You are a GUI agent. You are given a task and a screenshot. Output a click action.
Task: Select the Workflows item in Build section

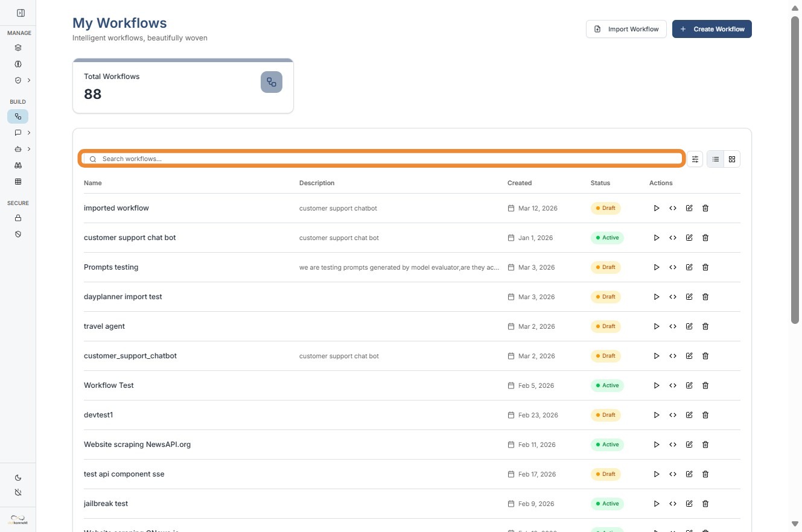pos(18,116)
